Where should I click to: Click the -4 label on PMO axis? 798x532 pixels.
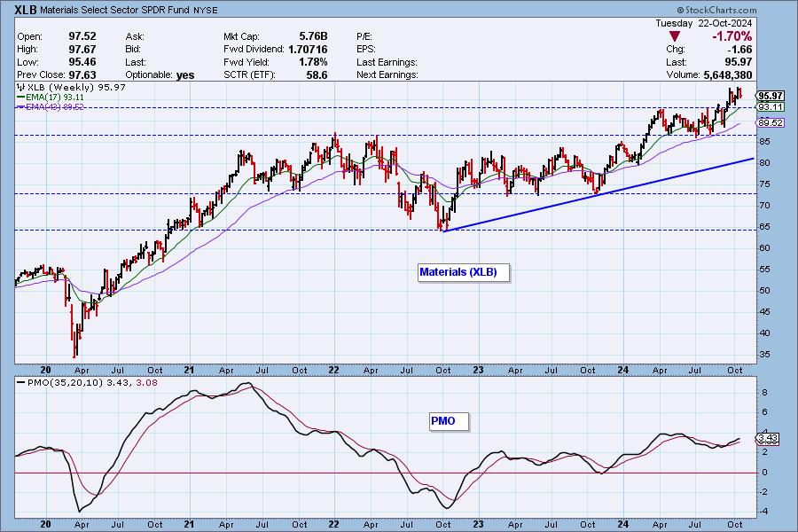click(764, 512)
